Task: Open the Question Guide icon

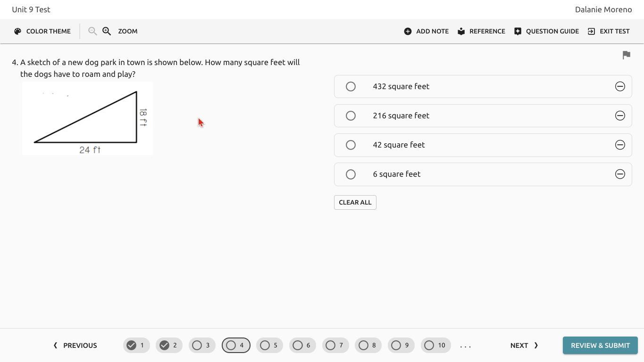Action: [518, 31]
